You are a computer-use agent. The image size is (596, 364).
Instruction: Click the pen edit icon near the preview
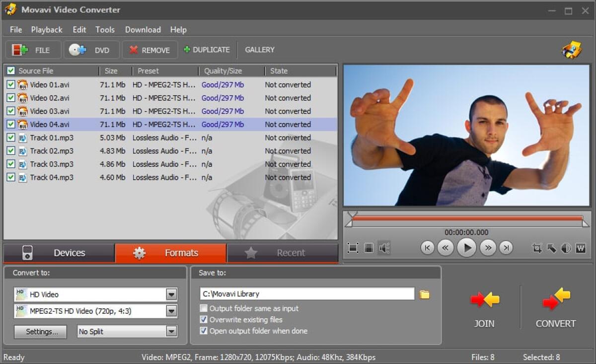(551, 248)
